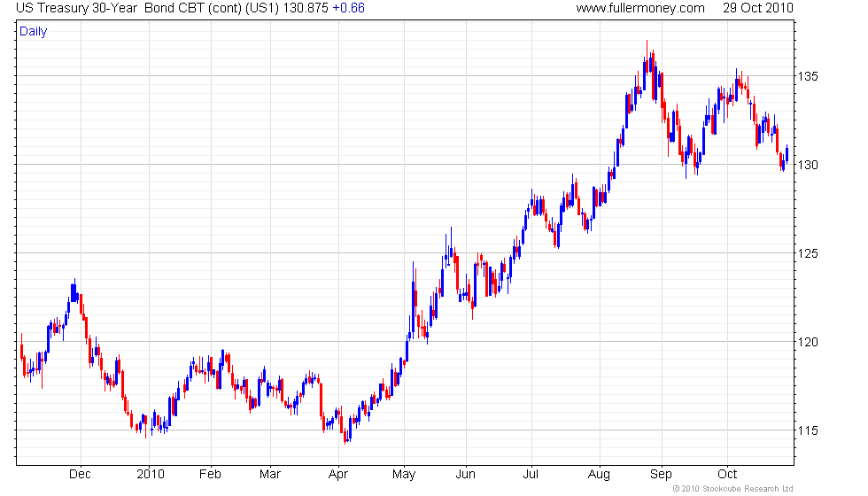Click the www.fullermoney.com text
Screen dimensions: 868x496
[639, 8]
